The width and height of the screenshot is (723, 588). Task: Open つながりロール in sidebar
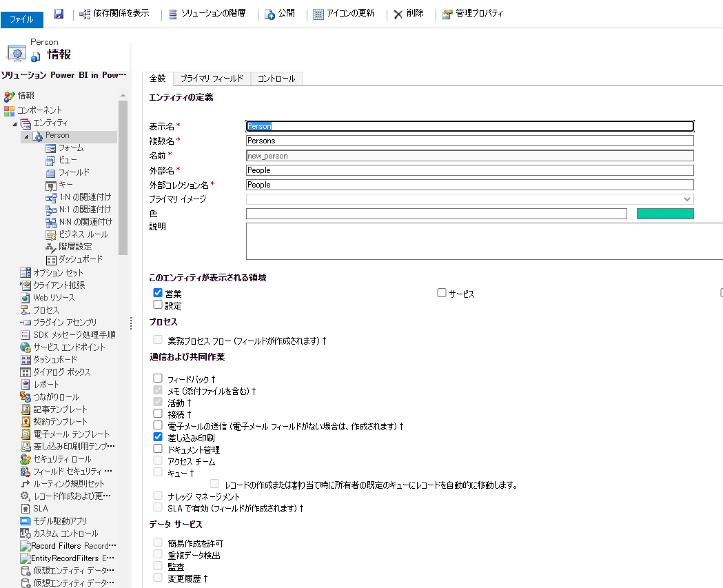point(57,398)
